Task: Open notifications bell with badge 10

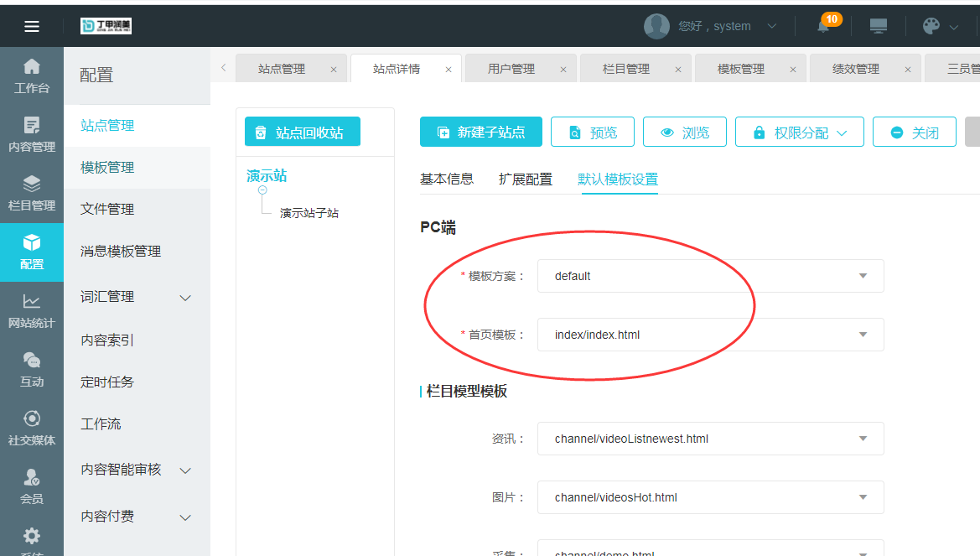Action: tap(824, 26)
